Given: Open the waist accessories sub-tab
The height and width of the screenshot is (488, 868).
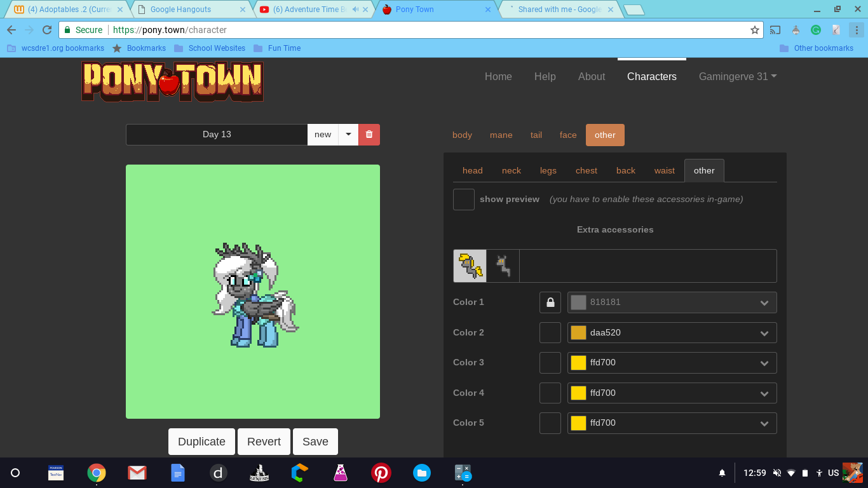Looking at the screenshot, I should pos(665,170).
